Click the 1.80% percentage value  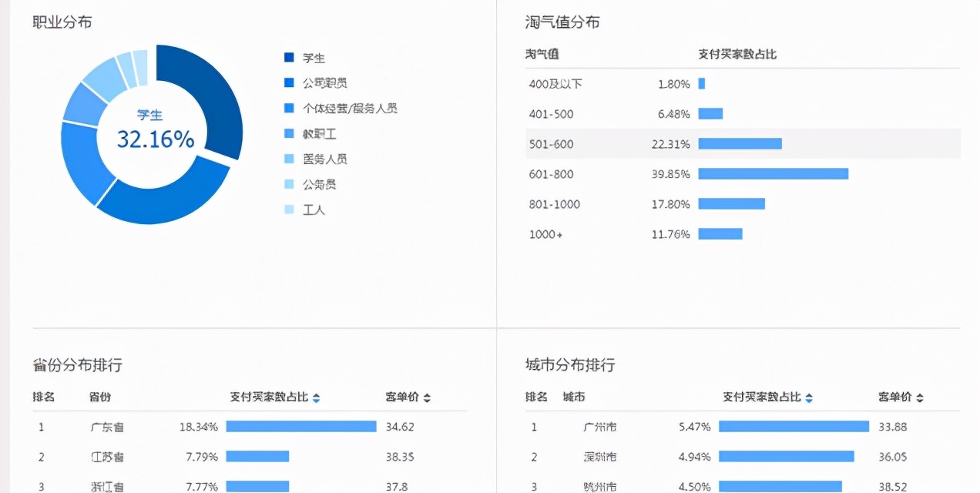674,83
